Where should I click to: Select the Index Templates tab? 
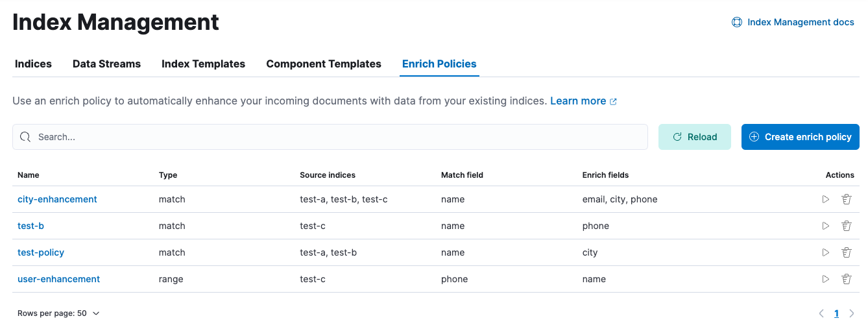[x=203, y=64]
